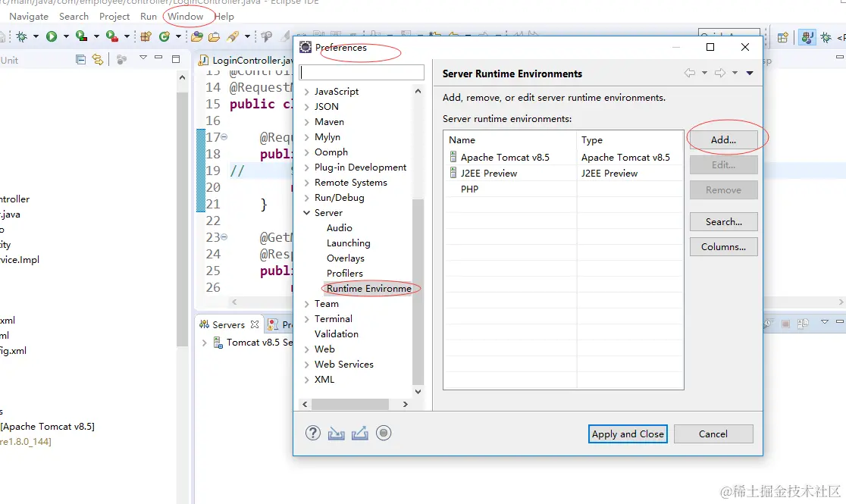The height and width of the screenshot is (504, 846).
Task: Click the Search... button
Action: pos(723,222)
